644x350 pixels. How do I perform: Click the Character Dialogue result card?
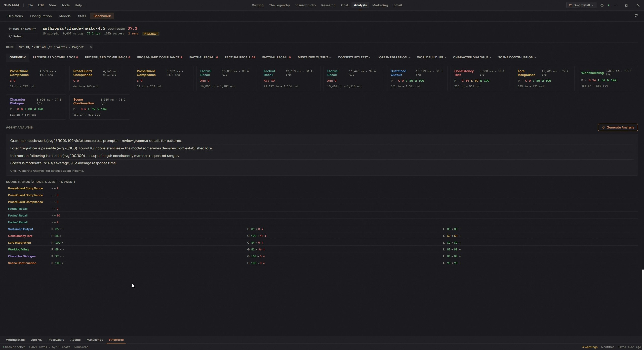(36, 107)
